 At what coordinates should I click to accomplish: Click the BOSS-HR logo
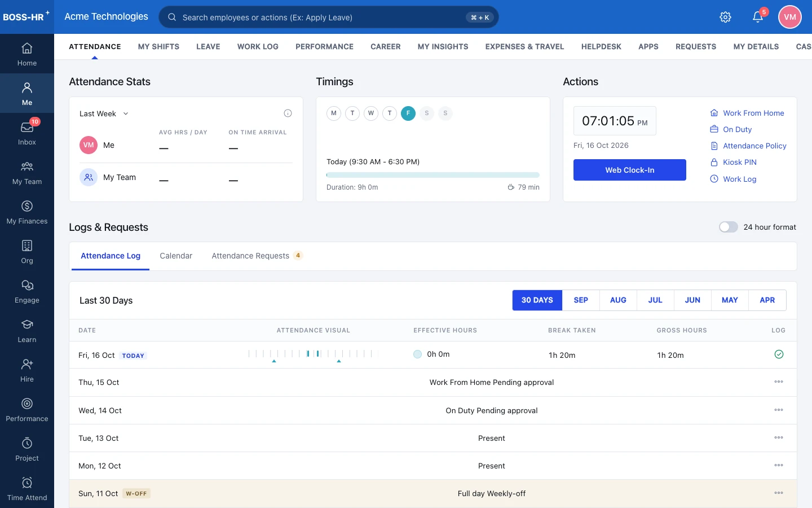(x=26, y=16)
